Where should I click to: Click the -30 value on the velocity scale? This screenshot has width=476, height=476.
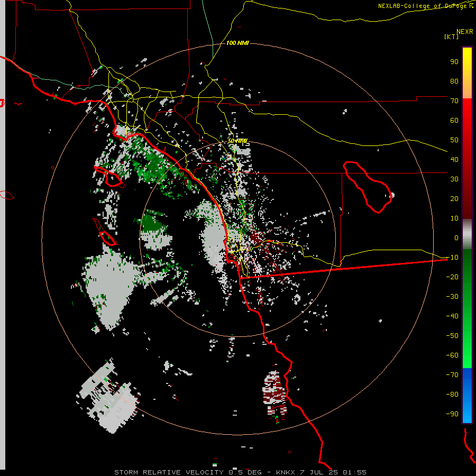(452, 297)
